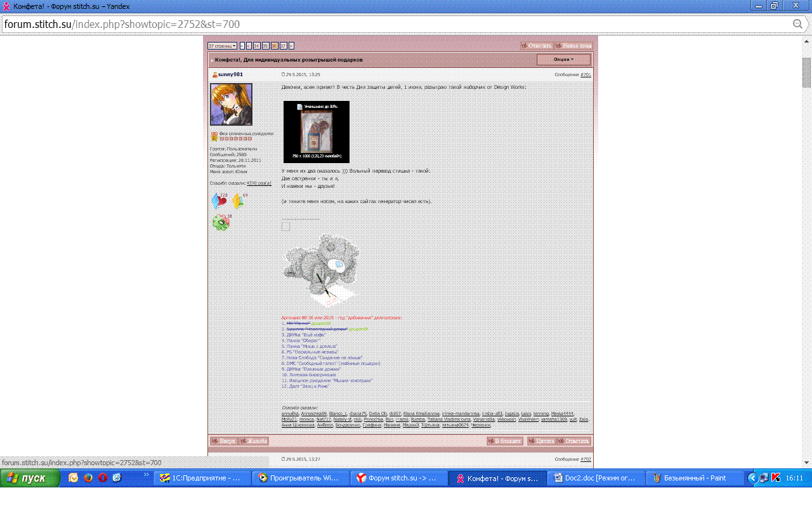Viewport: 812px width, 509px height.
Task: Click the search magnifier in address bar
Action: tap(797, 24)
